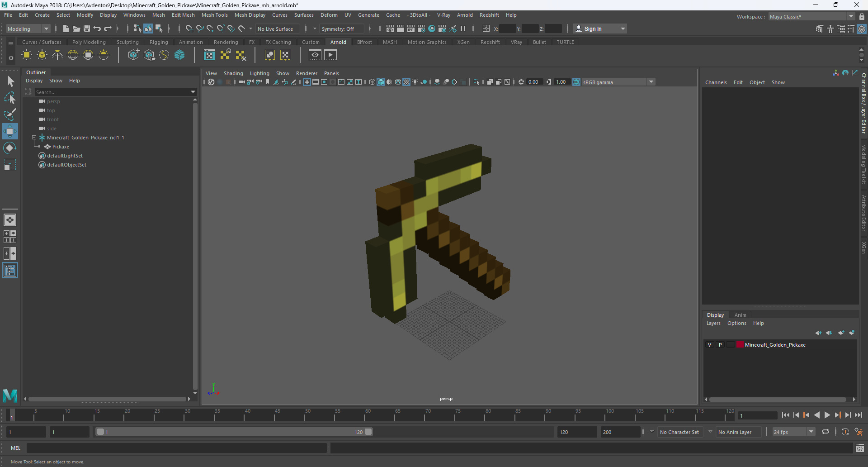Click the Outliner search field
This screenshot has height=467, width=868.
pos(112,92)
